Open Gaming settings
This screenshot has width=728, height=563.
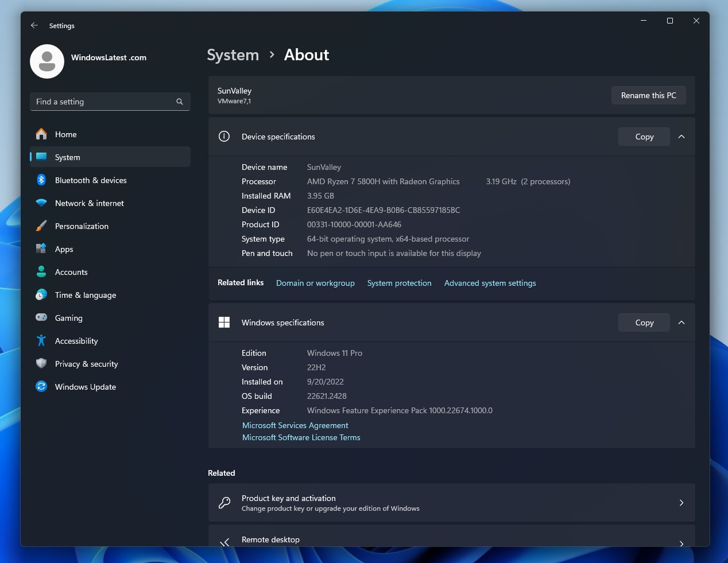click(110, 317)
